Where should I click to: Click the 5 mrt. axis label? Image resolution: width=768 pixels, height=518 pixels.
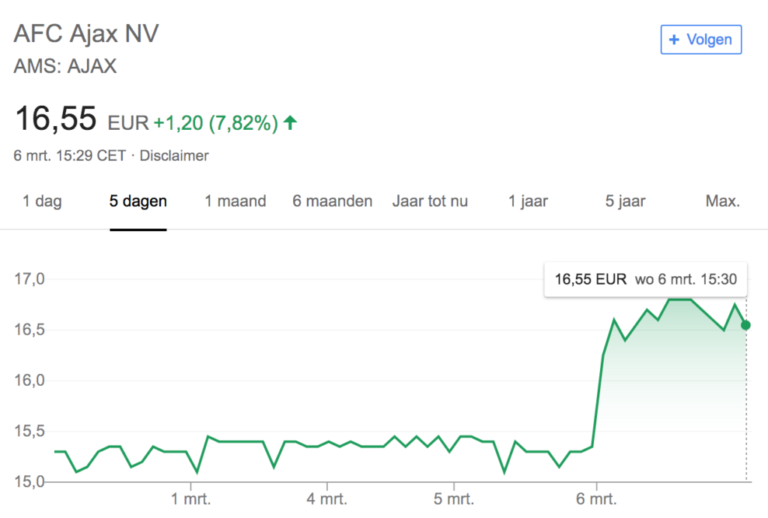(453, 499)
